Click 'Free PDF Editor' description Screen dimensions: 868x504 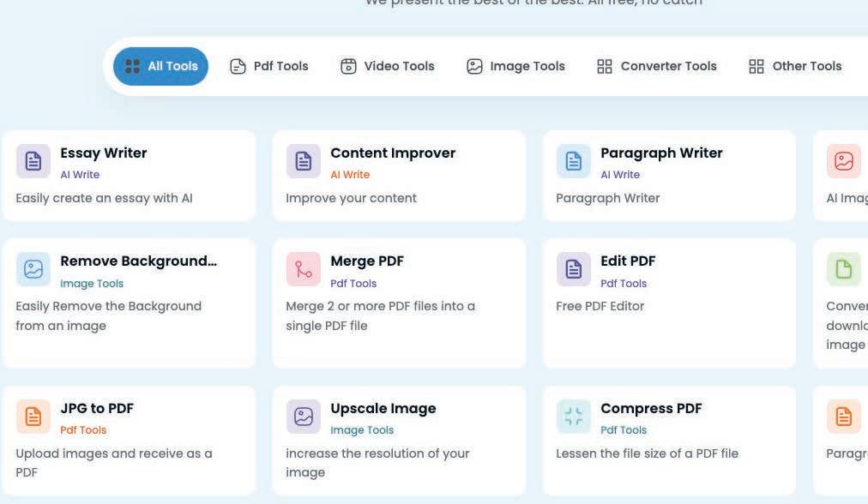[x=600, y=306]
